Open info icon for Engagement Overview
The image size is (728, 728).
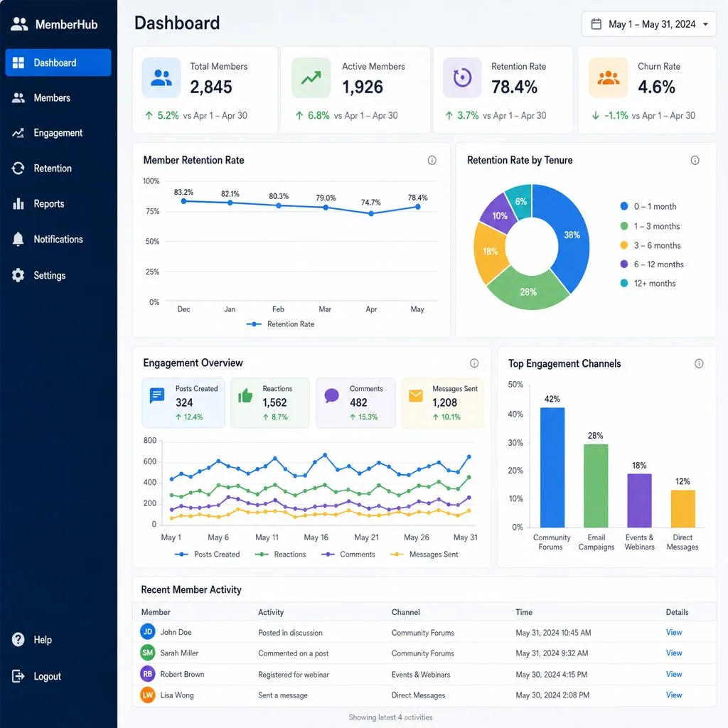pyautogui.click(x=474, y=363)
